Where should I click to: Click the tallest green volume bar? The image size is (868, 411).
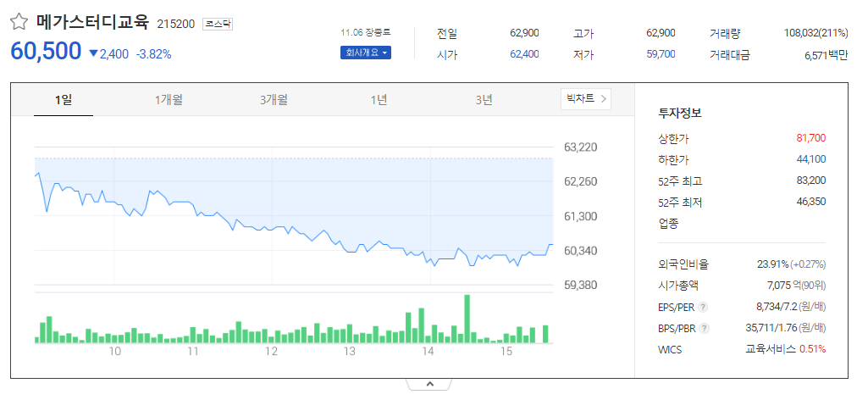[467, 319]
